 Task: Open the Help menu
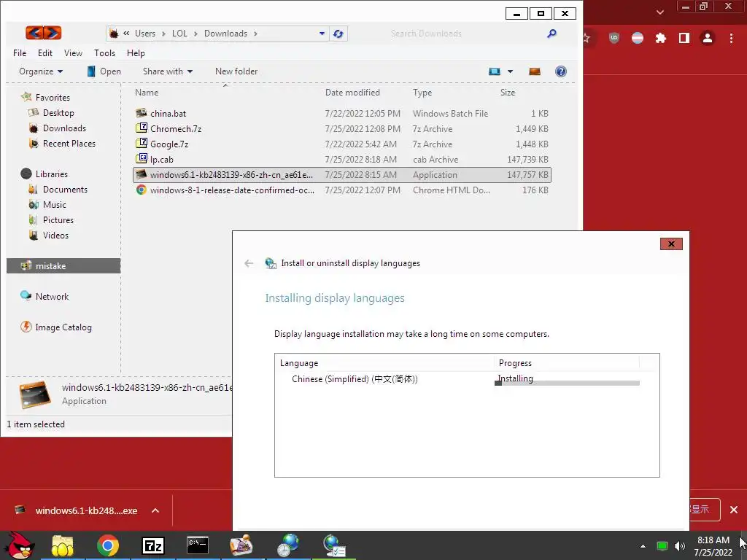(136, 52)
